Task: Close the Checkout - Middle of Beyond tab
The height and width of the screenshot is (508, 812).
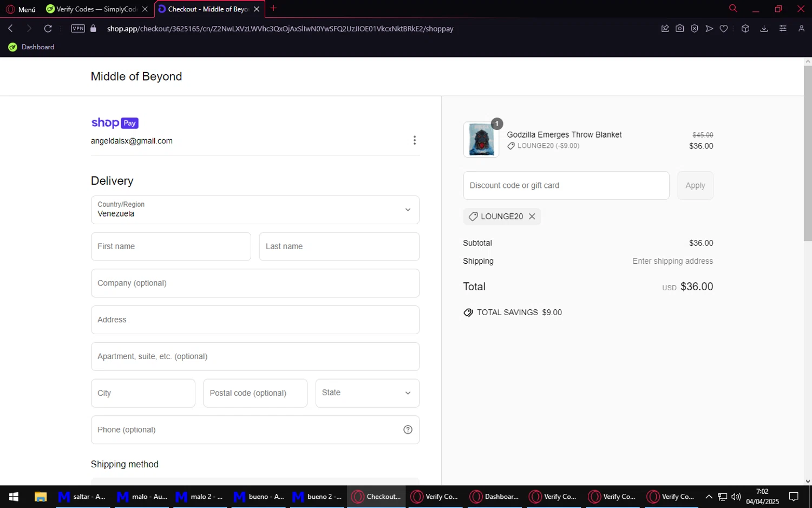Action: tap(257, 9)
